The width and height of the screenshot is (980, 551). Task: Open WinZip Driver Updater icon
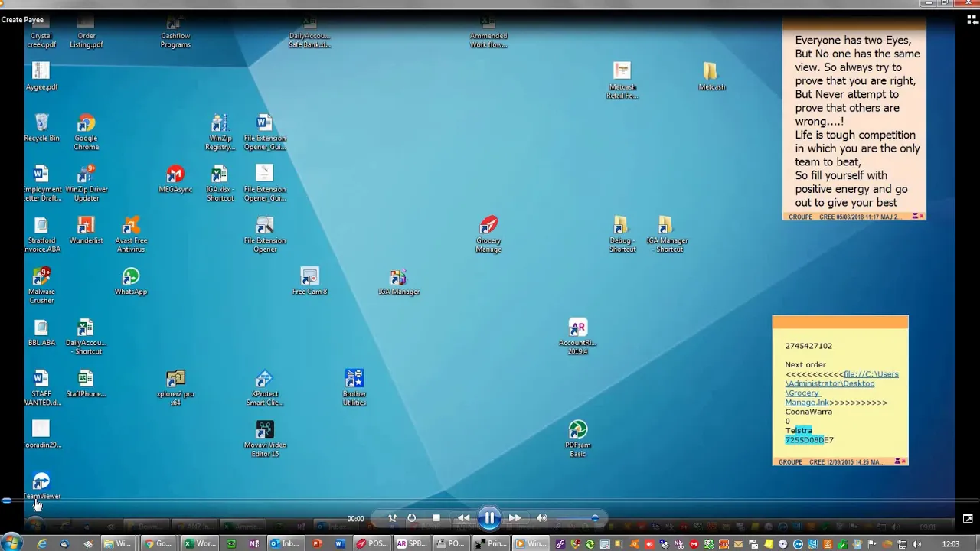pos(86,184)
